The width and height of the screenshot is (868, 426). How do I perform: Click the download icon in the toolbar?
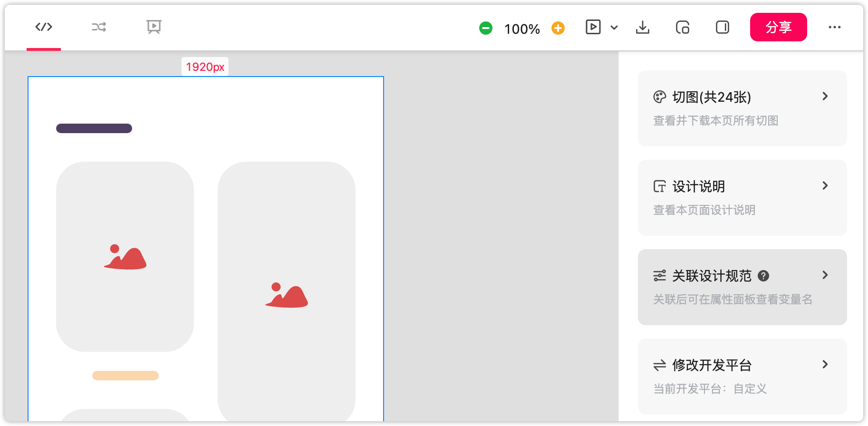[x=643, y=28]
